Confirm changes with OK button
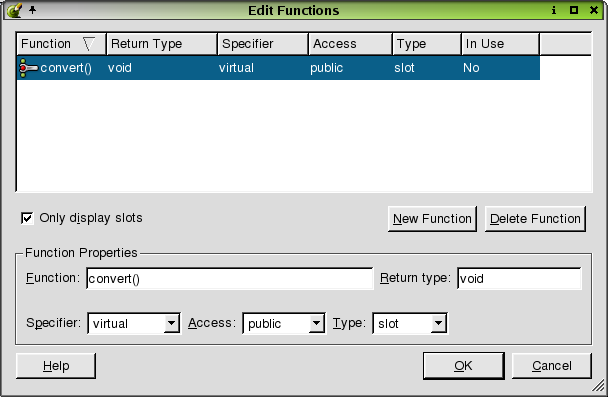608x397 pixels. pyautogui.click(x=464, y=366)
